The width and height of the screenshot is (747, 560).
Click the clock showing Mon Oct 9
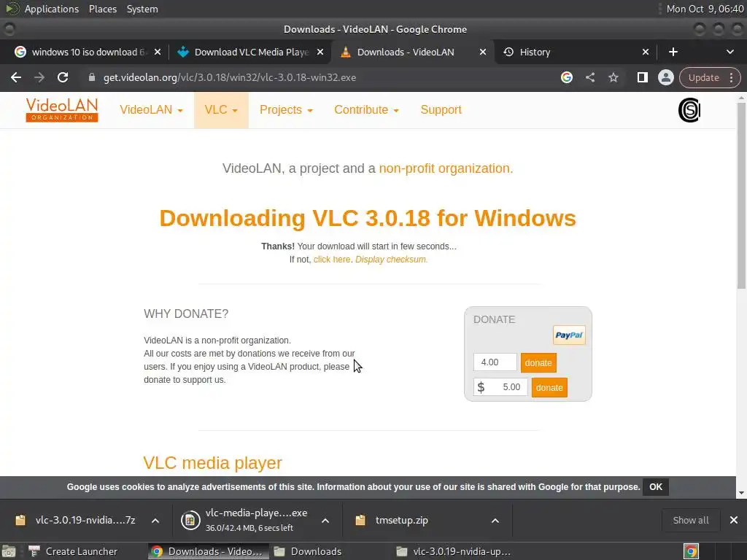tap(705, 9)
